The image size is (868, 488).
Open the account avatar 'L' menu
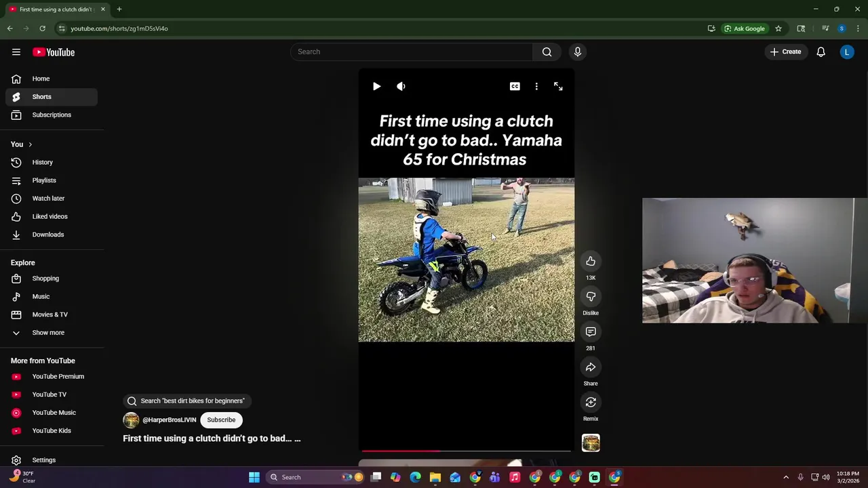846,52
